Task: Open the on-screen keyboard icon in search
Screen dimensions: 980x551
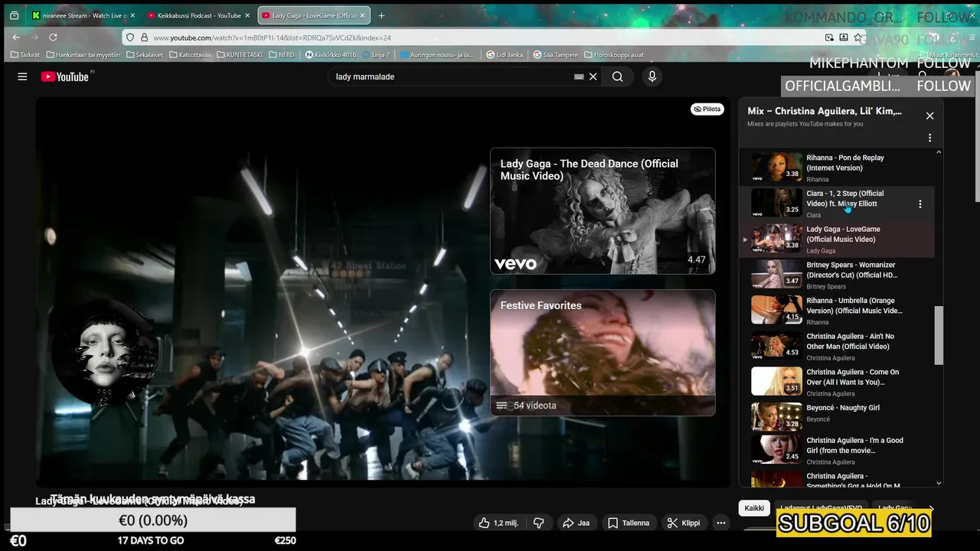Action: click(579, 77)
